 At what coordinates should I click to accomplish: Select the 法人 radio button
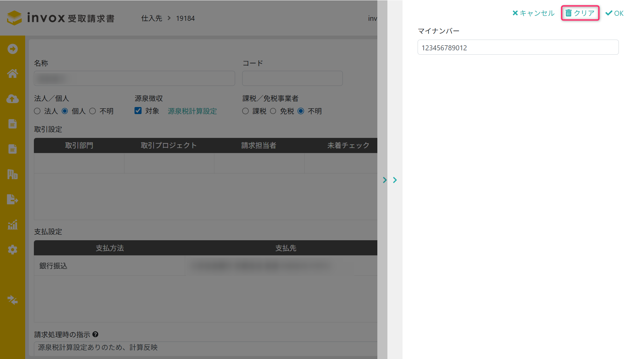tap(37, 111)
